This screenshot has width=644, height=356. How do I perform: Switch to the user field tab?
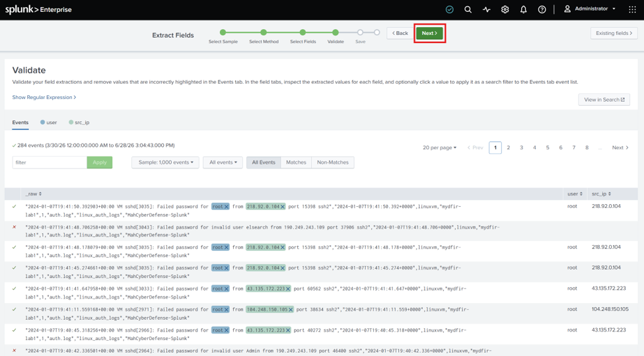(48, 122)
